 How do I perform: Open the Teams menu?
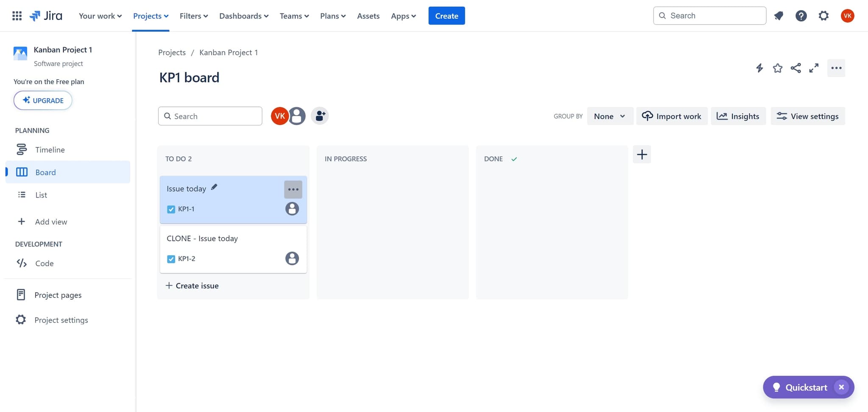point(294,16)
